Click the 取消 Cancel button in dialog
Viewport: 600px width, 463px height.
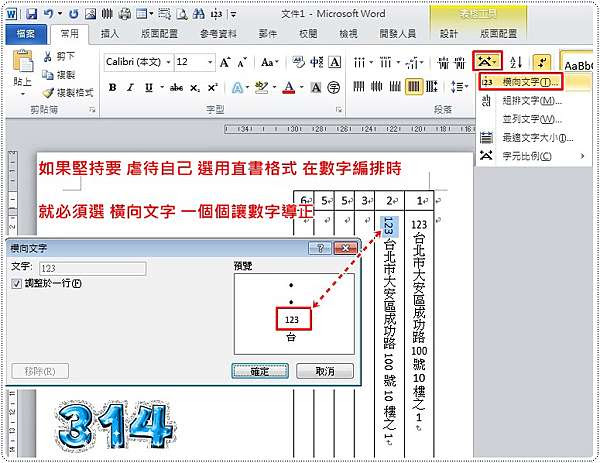325,371
